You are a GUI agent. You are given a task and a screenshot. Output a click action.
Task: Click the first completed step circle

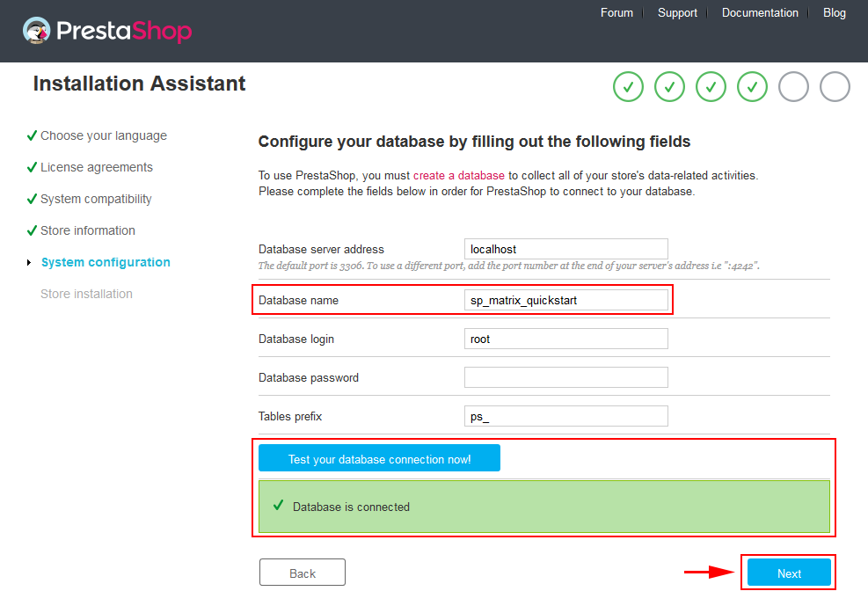coord(628,87)
